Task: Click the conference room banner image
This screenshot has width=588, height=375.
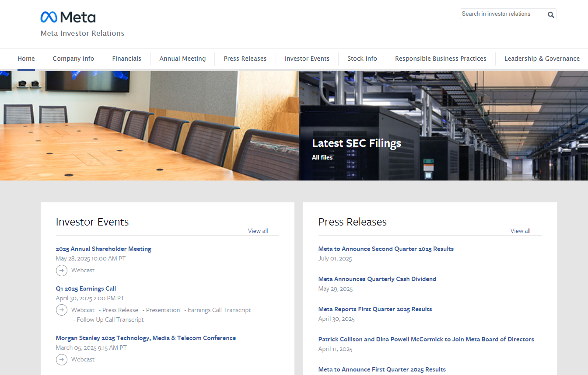Action: [x=149, y=126]
